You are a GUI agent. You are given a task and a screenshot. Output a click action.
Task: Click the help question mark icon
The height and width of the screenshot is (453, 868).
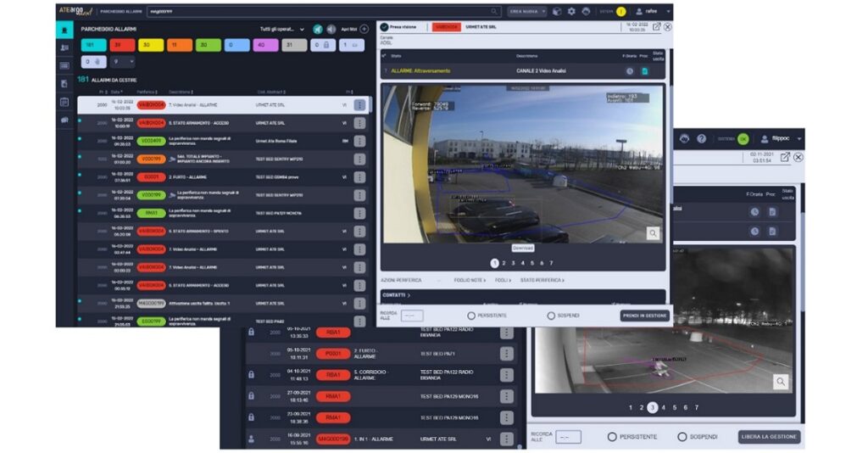pyautogui.click(x=701, y=138)
